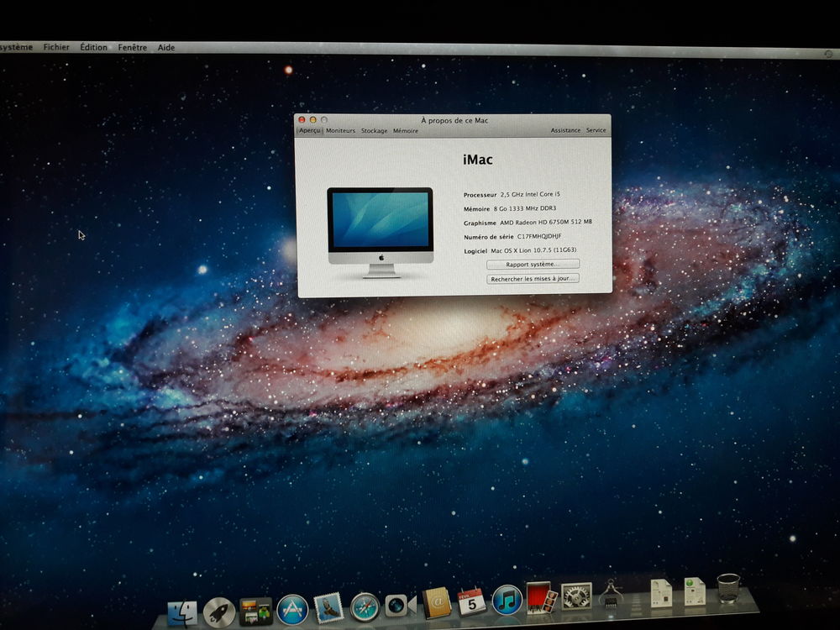
Task: Click the '8 Go 1333 MHz DDR3' value
Action: (x=524, y=208)
